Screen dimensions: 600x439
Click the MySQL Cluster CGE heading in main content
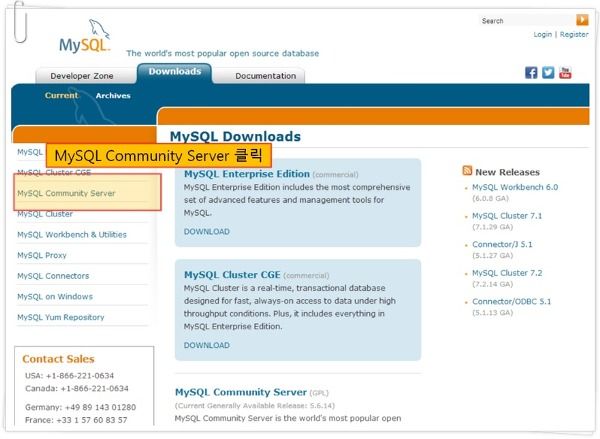point(232,275)
